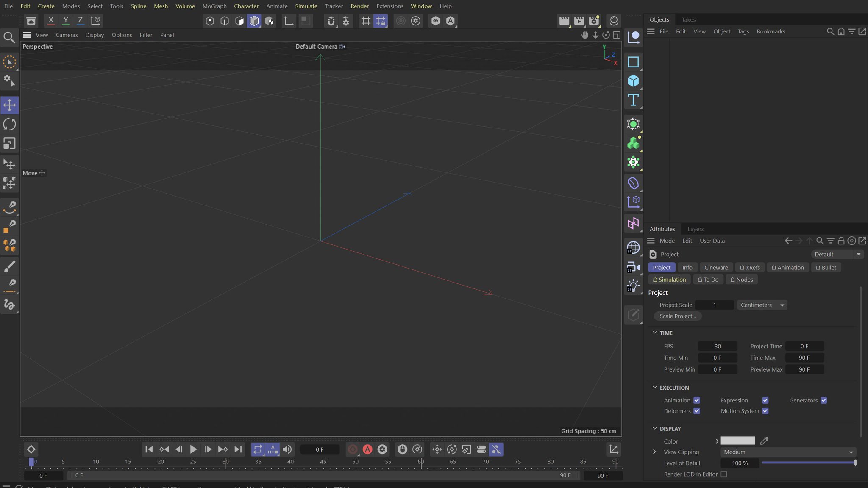
Task: Open the MoGraph menu
Action: (214, 6)
